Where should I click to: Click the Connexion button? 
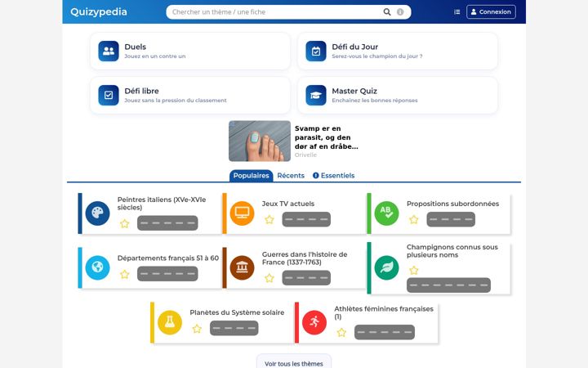[x=491, y=12]
